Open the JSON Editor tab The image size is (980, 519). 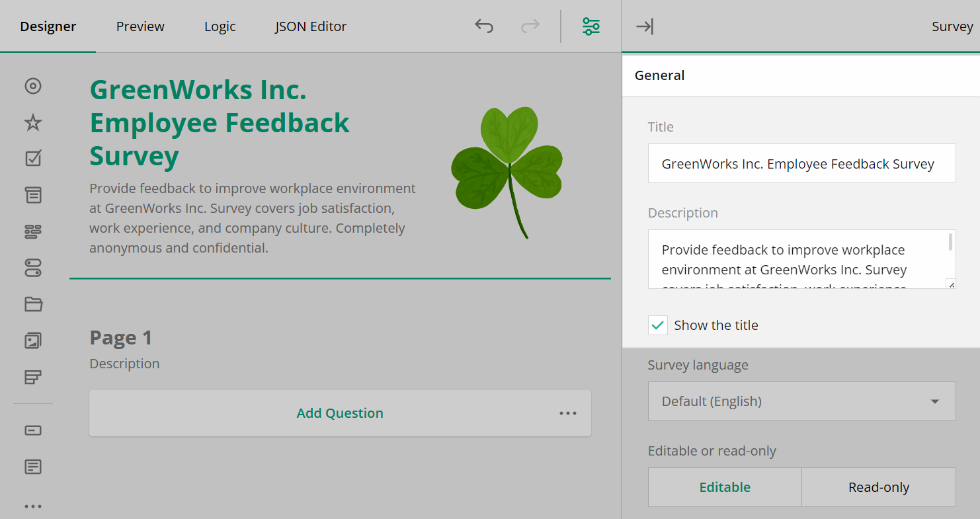point(310,26)
